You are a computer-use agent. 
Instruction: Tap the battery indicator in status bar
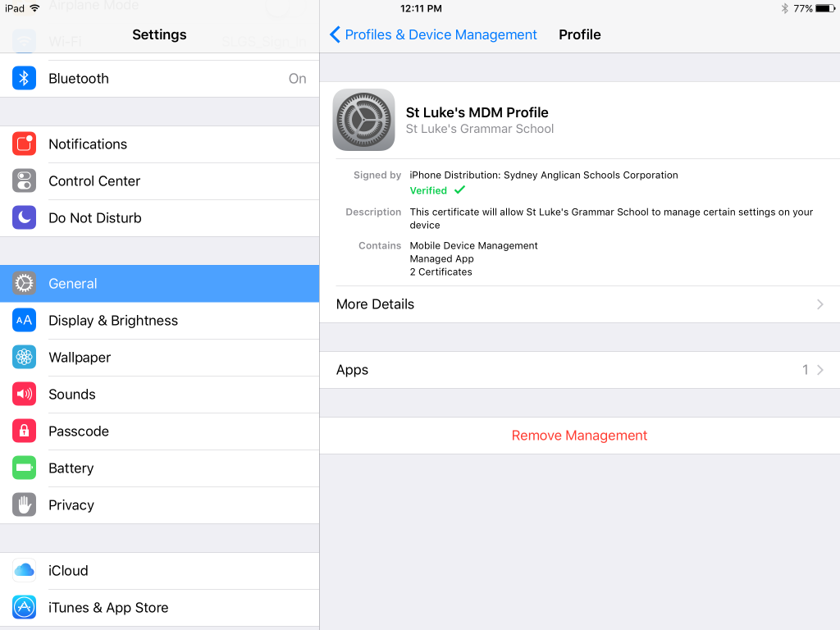(825, 8)
